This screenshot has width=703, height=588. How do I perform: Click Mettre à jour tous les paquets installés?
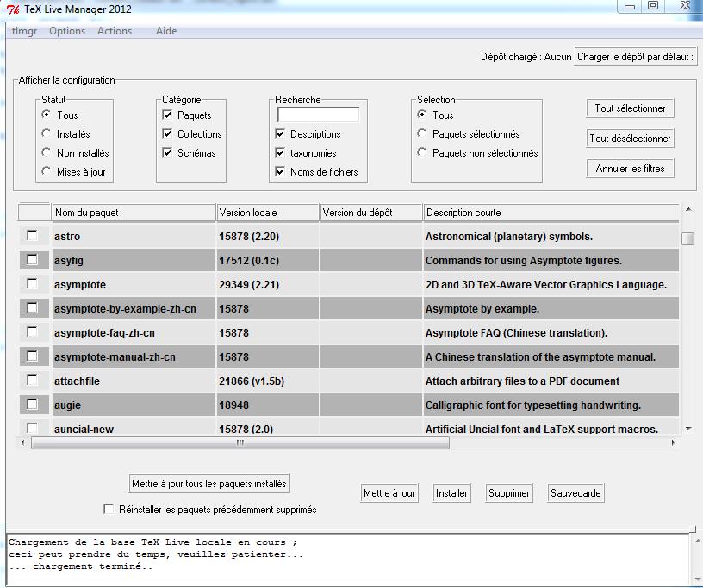point(209,484)
